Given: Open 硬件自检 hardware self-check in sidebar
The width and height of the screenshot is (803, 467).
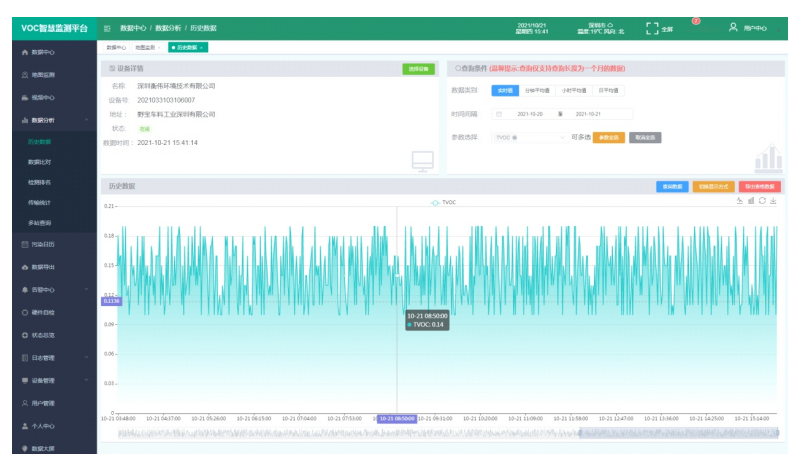Looking at the screenshot, I should point(54,312).
